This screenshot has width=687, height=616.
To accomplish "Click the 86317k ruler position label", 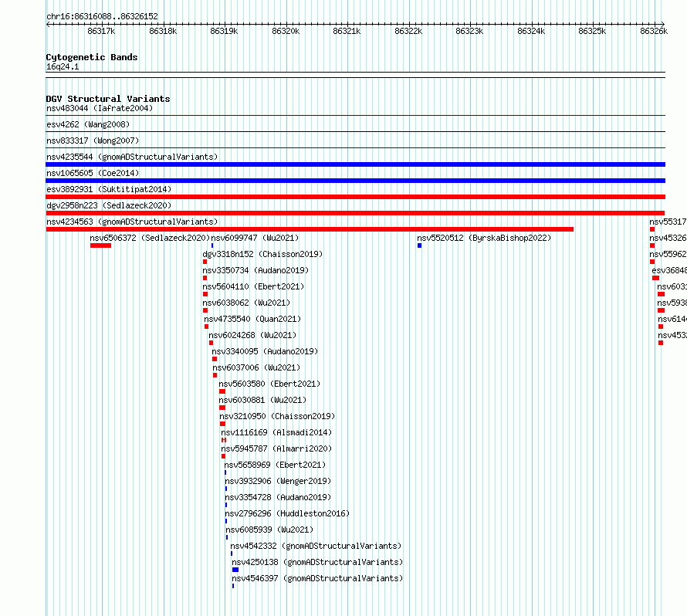I will [x=101, y=31].
